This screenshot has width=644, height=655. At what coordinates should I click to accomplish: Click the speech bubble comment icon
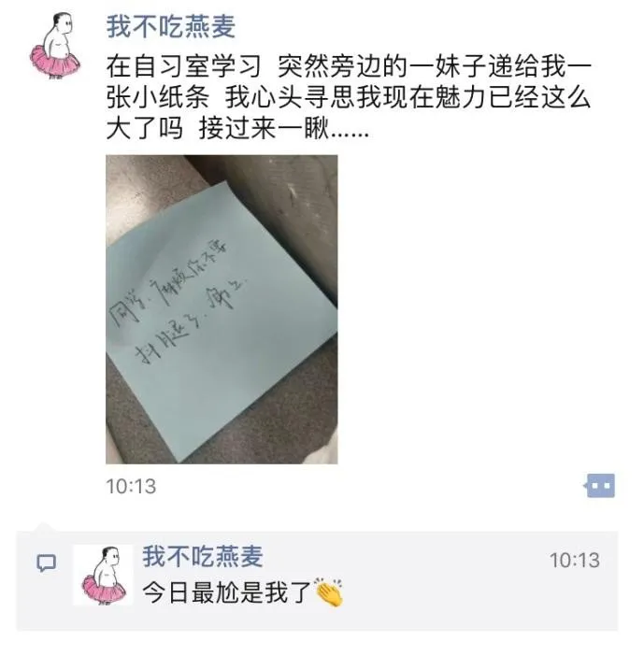tap(46, 562)
